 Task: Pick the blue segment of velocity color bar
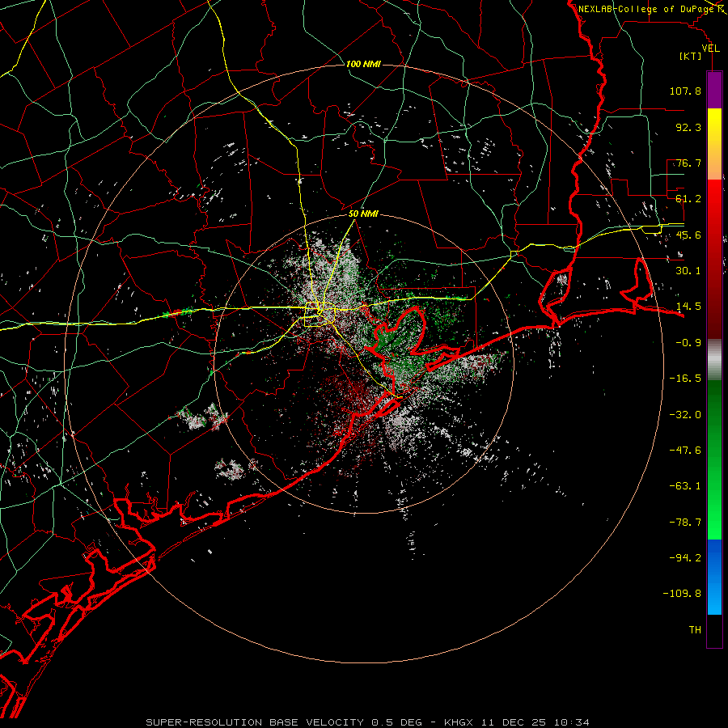pyautogui.click(x=714, y=577)
